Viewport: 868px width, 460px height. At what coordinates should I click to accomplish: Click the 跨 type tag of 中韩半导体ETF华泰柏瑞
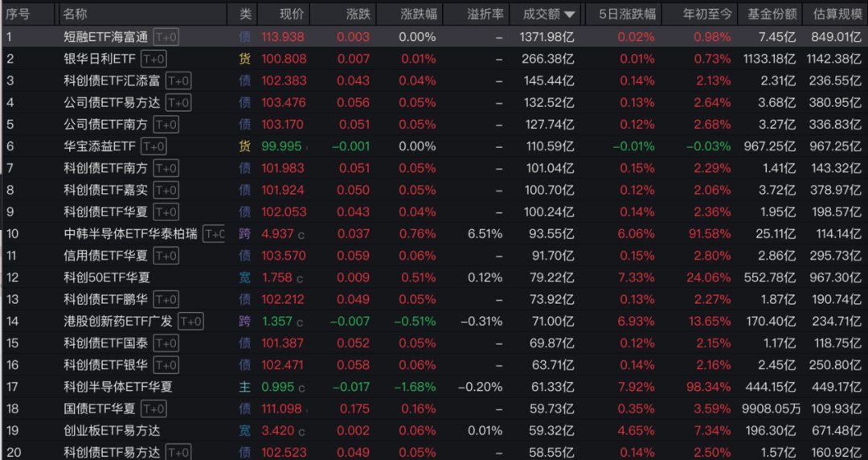[244, 234]
